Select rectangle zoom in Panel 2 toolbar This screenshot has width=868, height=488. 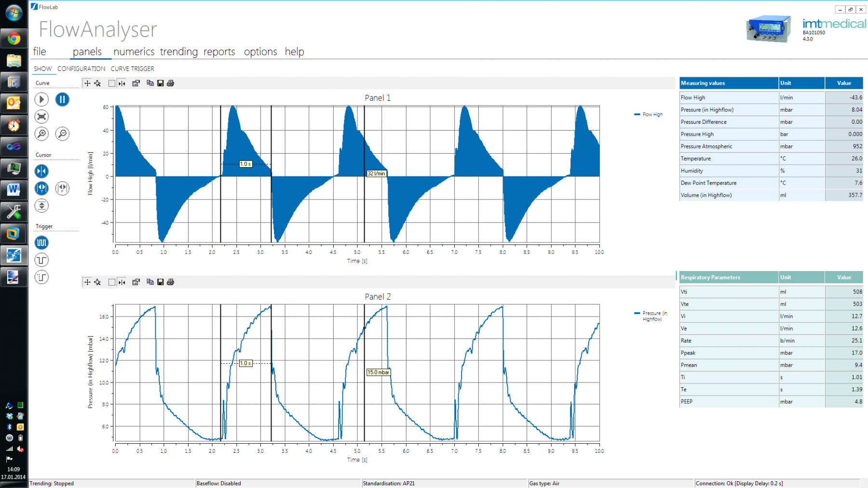tap(111, 282)
